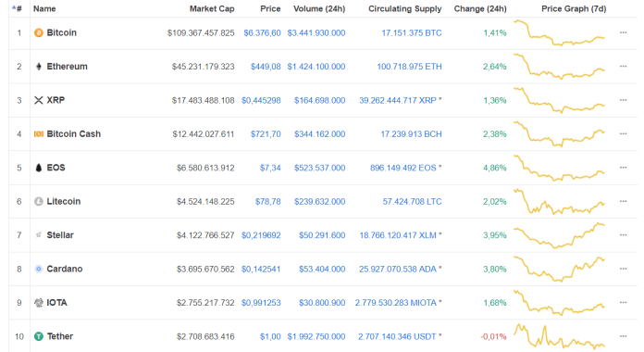
Task: Click the IOTA logo icon
Action: click(x=39, y=303)
